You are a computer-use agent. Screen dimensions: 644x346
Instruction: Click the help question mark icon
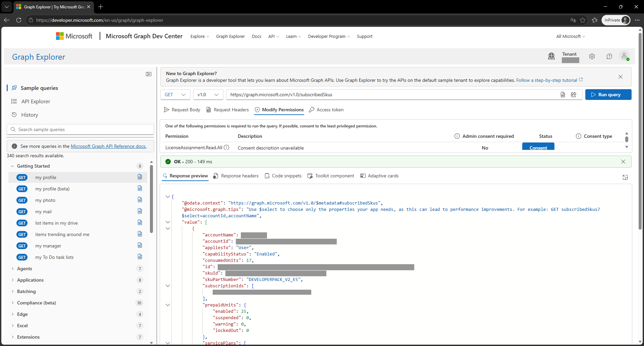(x=609, y=56)
